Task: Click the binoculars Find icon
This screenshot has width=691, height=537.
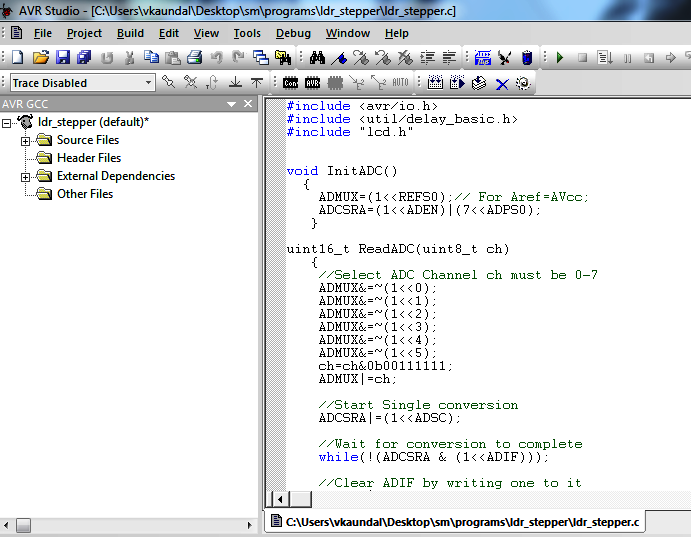Action: (317, 58)
